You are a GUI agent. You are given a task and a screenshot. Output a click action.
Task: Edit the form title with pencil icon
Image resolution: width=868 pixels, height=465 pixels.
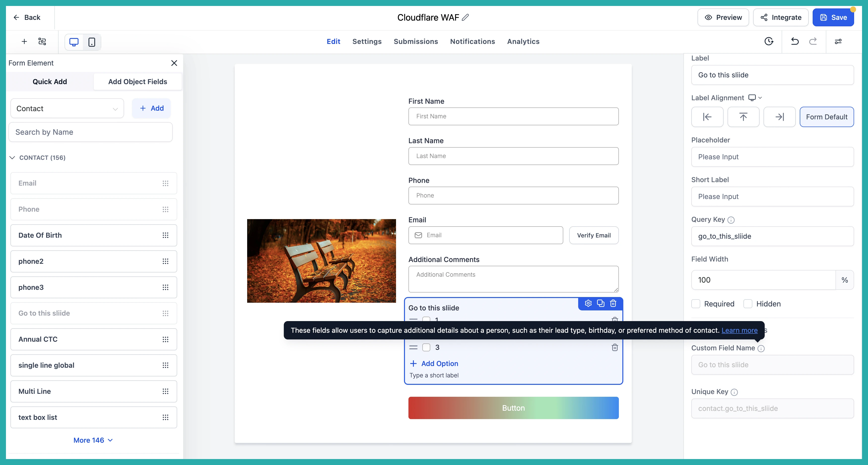(465, 17)
